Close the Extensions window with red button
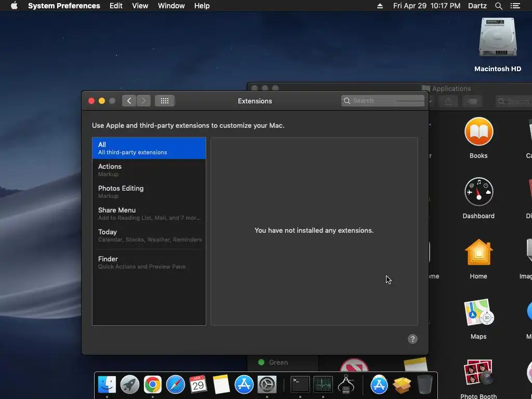The height and width of the screenshot is (399, 532). coord(91,101)
